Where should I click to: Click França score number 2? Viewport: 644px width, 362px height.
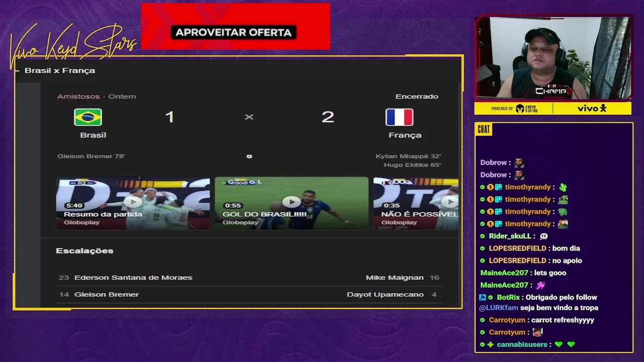pos(328,117)
